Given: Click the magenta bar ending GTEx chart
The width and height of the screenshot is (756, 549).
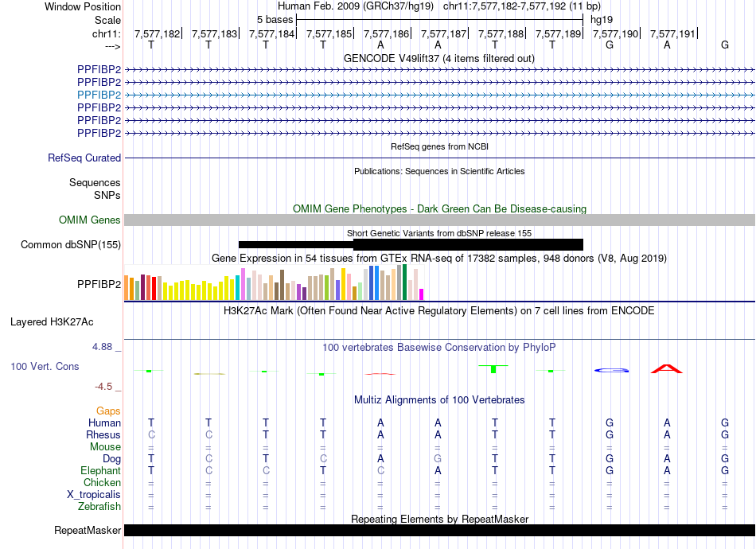Looking at the screenshot, I should (x=422, y=294).
